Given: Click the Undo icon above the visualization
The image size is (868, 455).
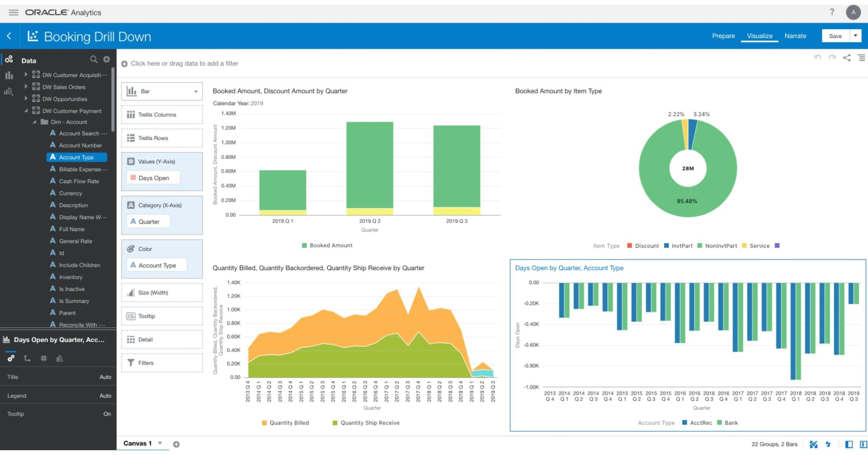Looking at the screenshot, I should [817, 58].
